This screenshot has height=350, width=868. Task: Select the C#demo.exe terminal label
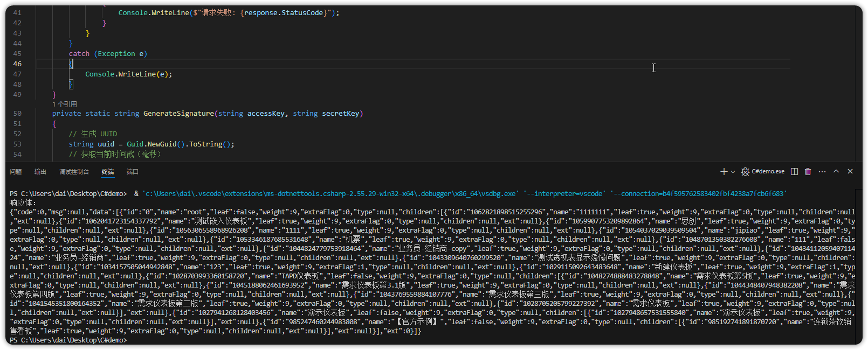click(x=768, y=171)
